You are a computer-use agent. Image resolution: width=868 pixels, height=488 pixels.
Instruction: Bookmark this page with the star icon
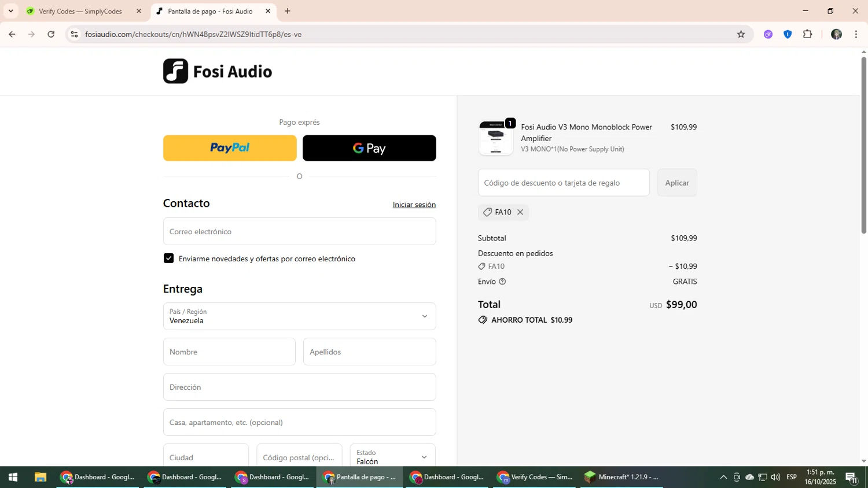741,34
